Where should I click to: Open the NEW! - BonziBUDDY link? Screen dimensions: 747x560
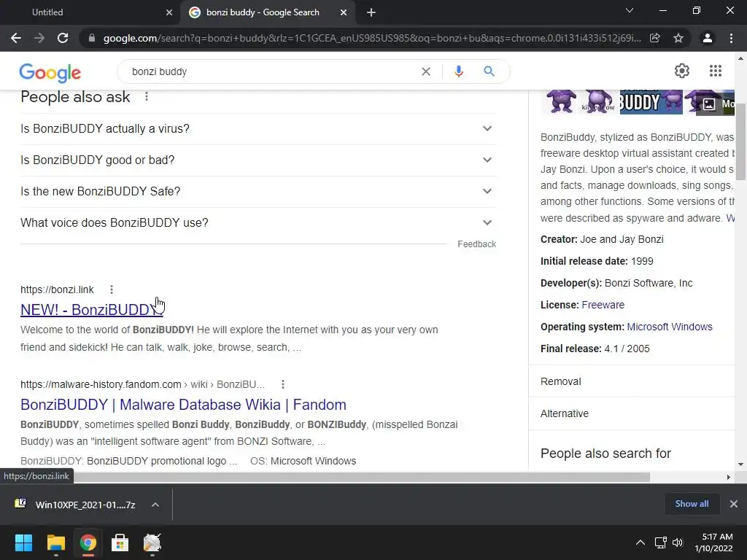(x=91, y=310)
